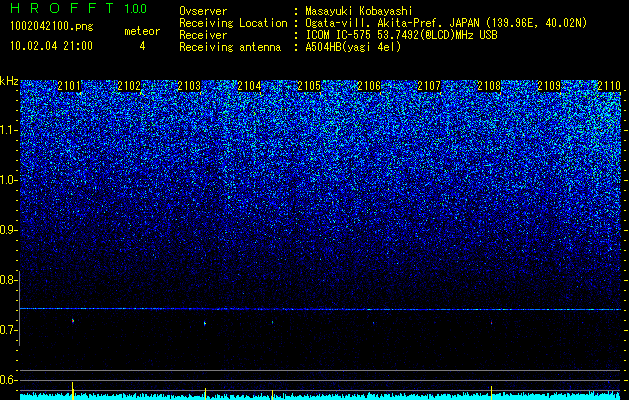Click the 2107 time marker
This screenshot has height=400, width=629.
(429, 86)
